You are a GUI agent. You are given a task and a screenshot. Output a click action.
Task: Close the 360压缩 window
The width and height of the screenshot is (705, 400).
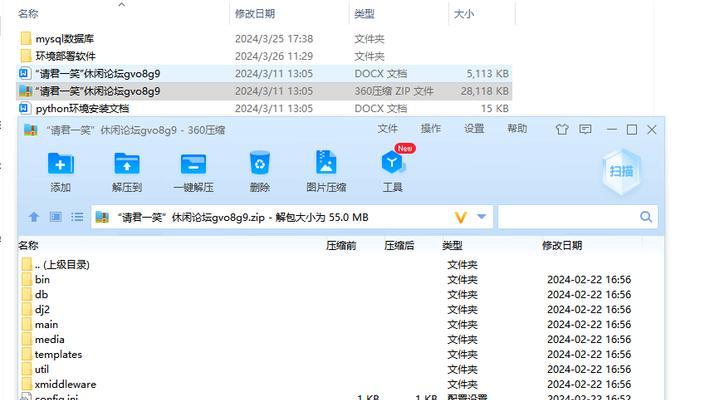[652, 130]
